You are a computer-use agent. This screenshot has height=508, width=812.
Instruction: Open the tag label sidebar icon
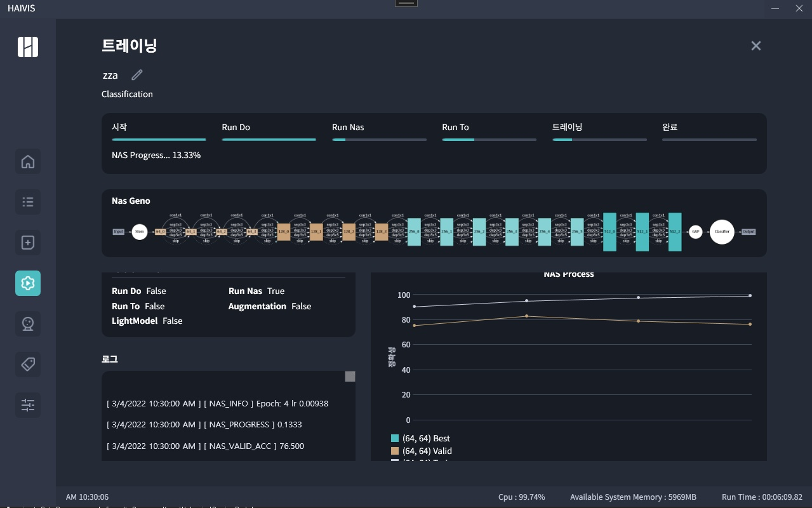(28, 364)
